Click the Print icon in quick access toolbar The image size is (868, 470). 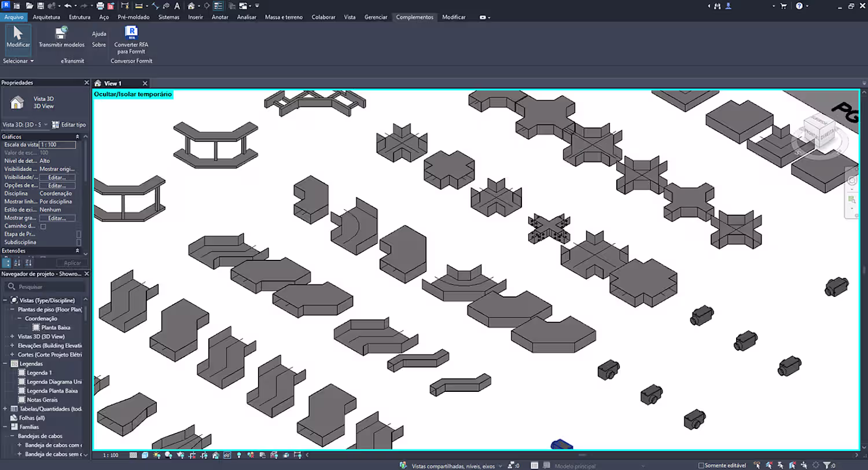[x=100, y=6]
